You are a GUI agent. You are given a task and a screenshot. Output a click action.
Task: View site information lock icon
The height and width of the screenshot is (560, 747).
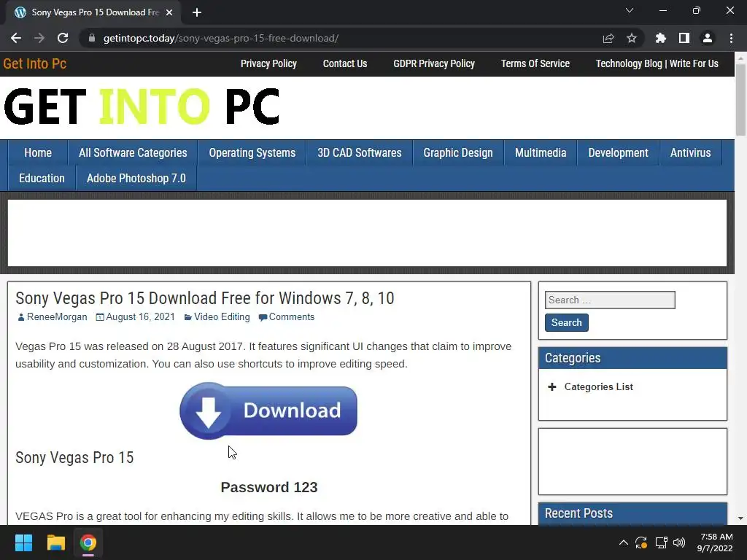pos(92,38)
